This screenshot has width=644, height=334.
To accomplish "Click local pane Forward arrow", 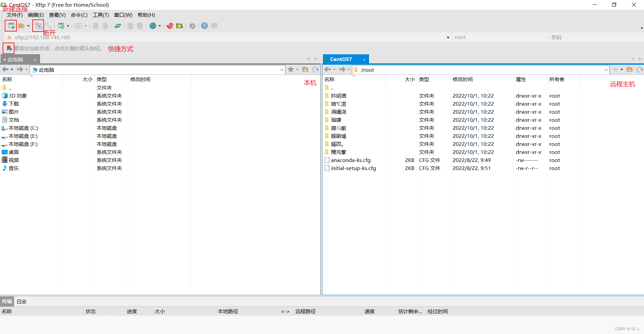I will tap(20, 69).
